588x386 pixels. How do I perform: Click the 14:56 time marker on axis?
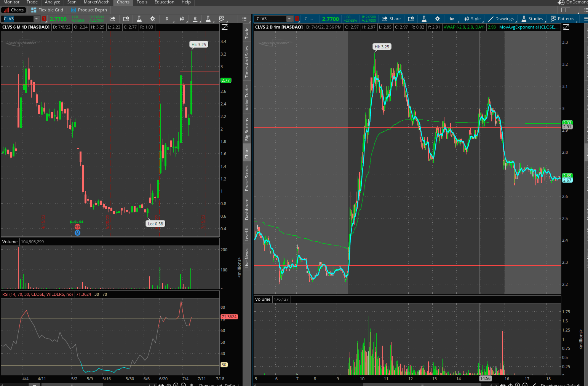point(485,378)
